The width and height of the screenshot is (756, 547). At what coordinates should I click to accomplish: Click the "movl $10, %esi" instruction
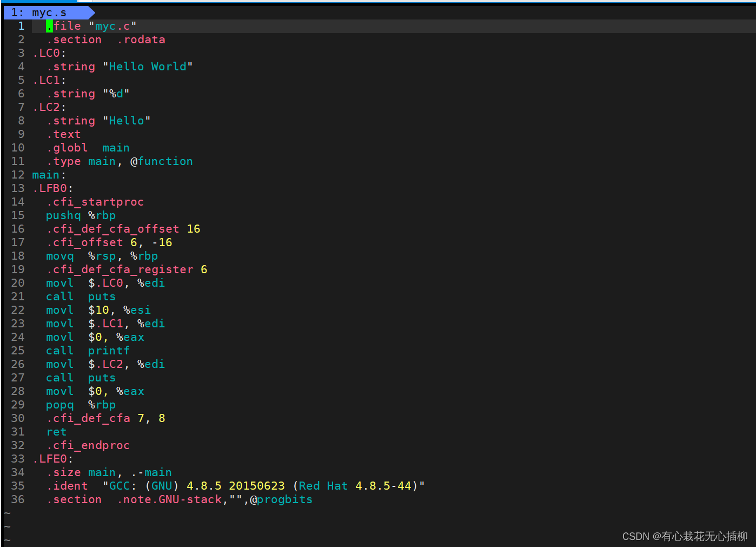pyautogui.click(x=98, y=310)
